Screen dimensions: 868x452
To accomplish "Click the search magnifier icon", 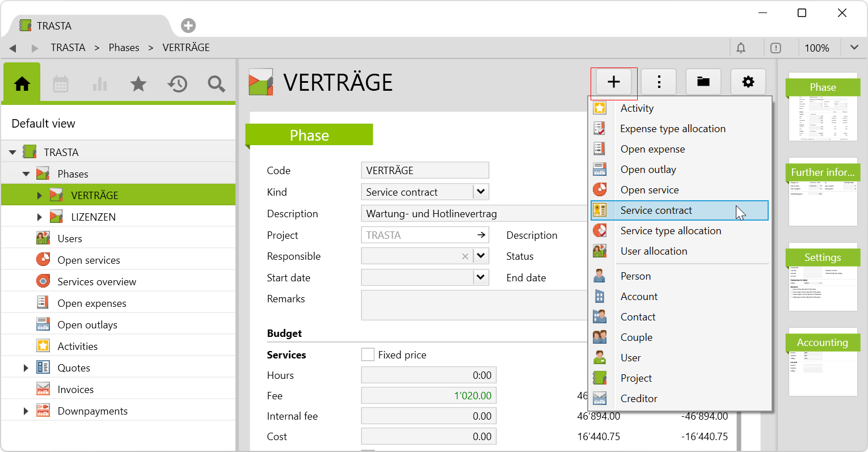I will click(x=216, y=85).
